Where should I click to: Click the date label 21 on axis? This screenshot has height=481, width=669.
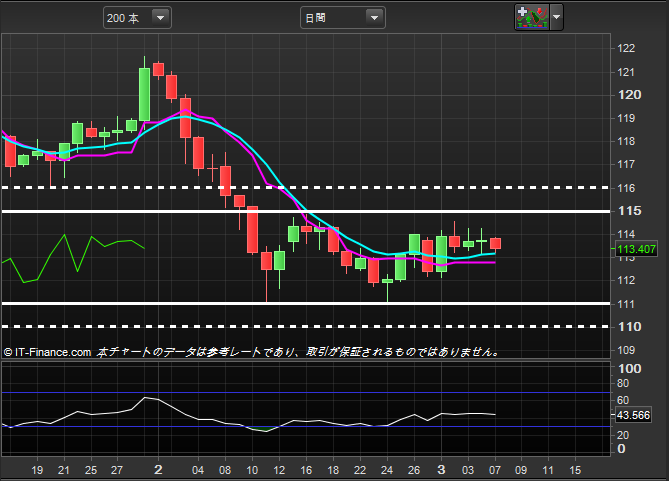[64, 470]
